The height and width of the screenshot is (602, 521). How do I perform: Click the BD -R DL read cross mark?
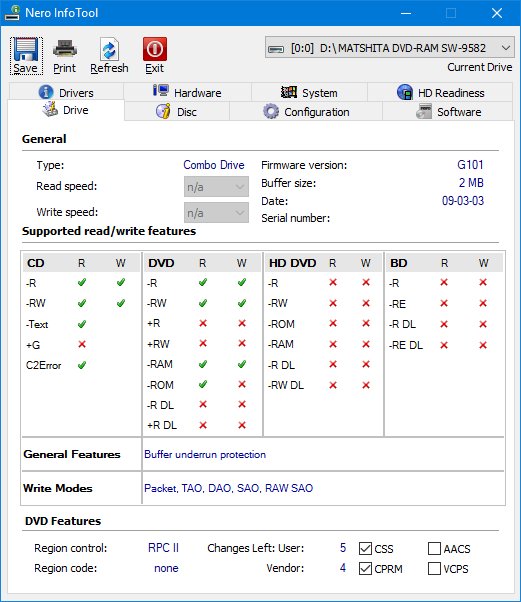tap(444, 324)
